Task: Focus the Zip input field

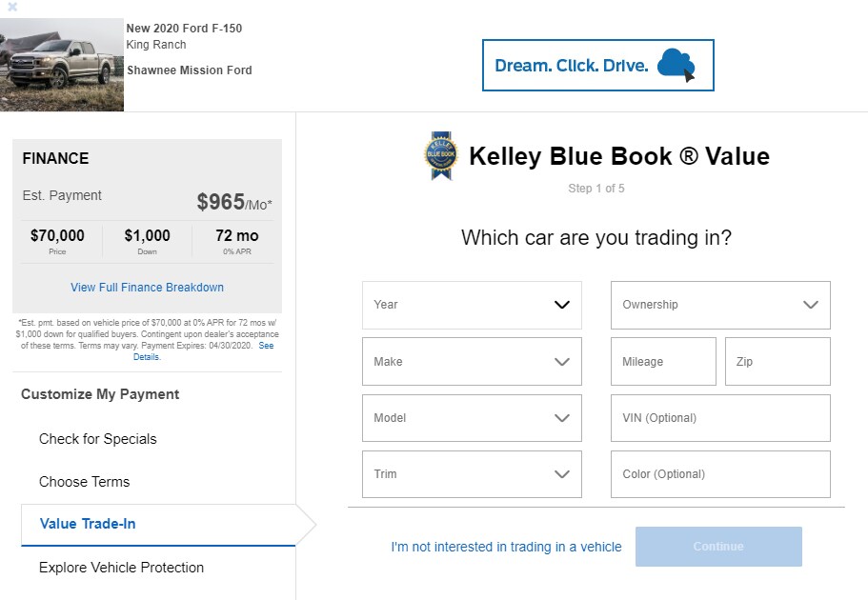Action: pyautogui.click(x=777, y=362)
